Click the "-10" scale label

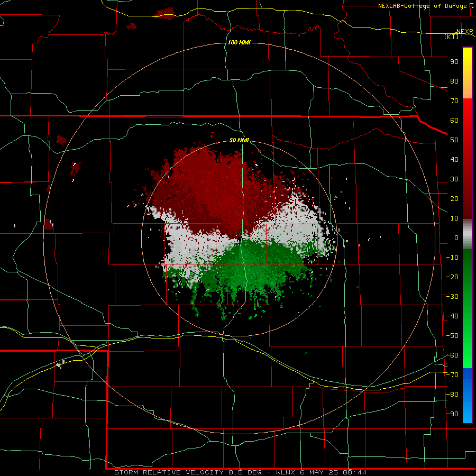point(452,258)
